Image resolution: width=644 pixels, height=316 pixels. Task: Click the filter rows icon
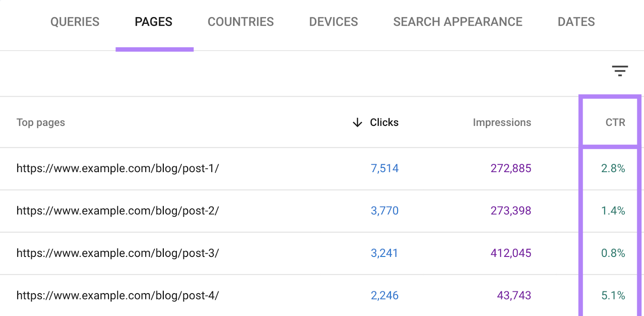pyautogui.click(x=620, y=71)
